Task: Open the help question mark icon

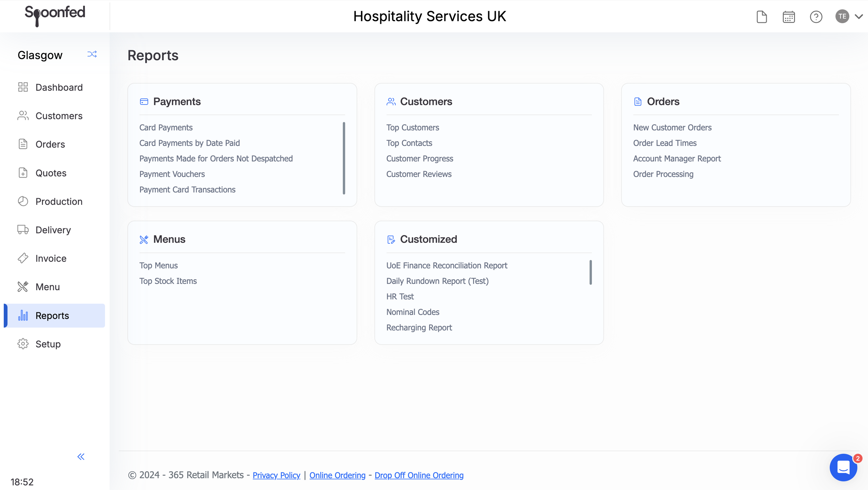Action: pos(816,17)
